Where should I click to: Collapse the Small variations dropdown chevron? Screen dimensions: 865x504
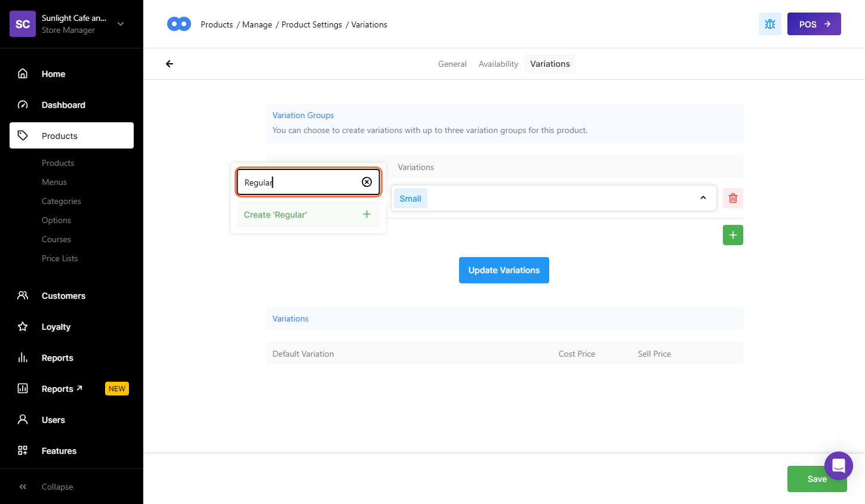tap(703, 198)
